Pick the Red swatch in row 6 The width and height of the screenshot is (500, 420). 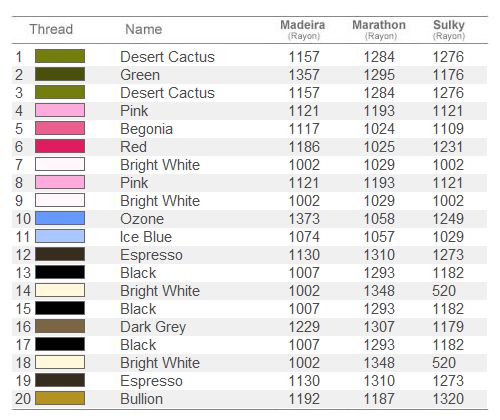tap(60, 146)
